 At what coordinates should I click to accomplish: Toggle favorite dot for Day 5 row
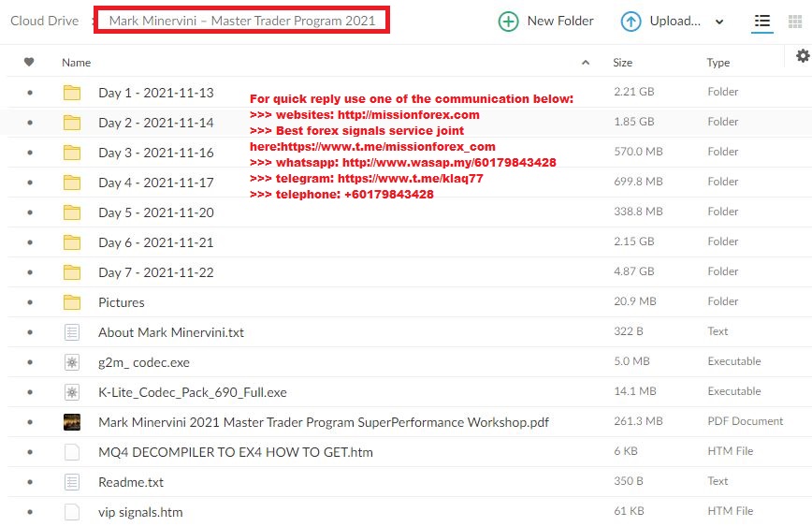tap(30, 212)
